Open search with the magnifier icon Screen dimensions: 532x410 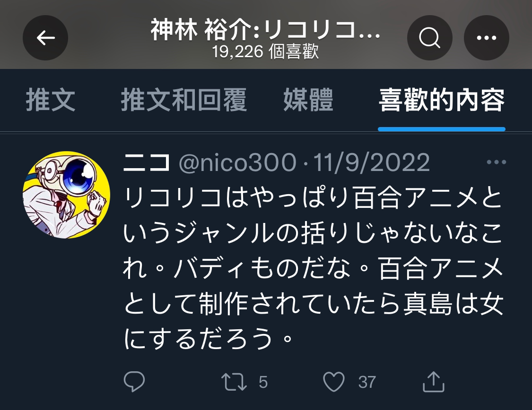[x=429, y=38]
